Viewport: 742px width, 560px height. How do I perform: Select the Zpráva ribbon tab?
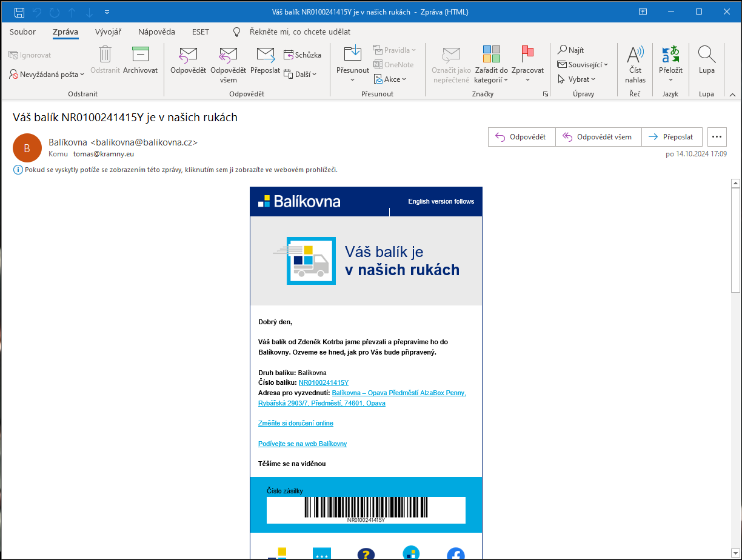pyautogui.click(x=65, y=32)
